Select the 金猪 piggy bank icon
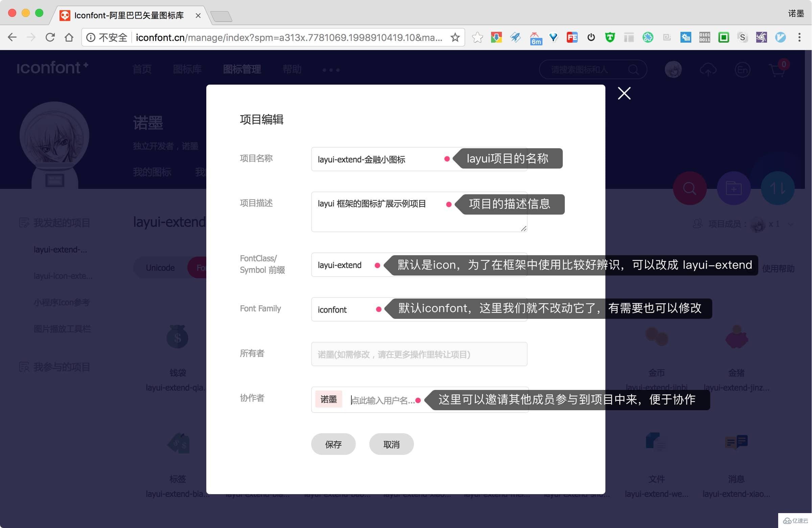 pos(736,336)
